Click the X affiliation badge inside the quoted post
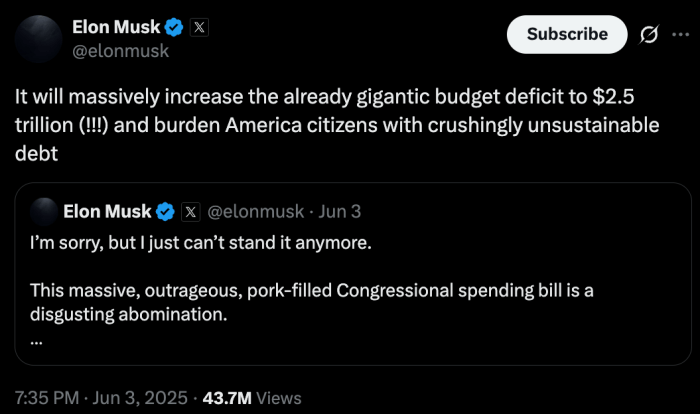Image resolution: width=700 pixels, height=414 pixels. (191, 211)
